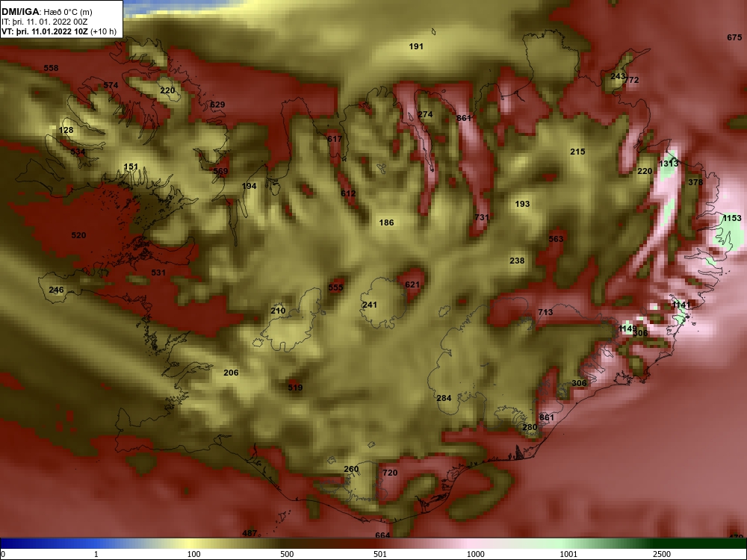Click the map value 1149

(x=627, y=329)
